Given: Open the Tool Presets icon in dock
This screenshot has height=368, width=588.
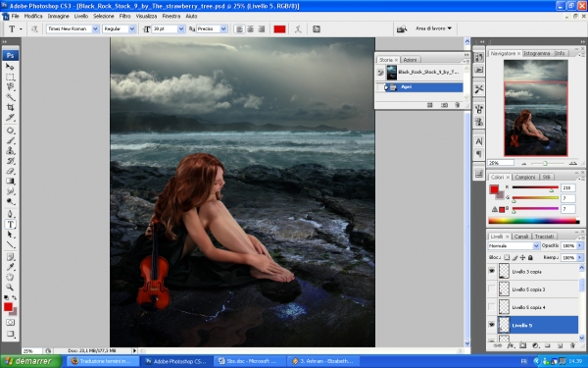Looking at the screenshot, I should point(478,89).
